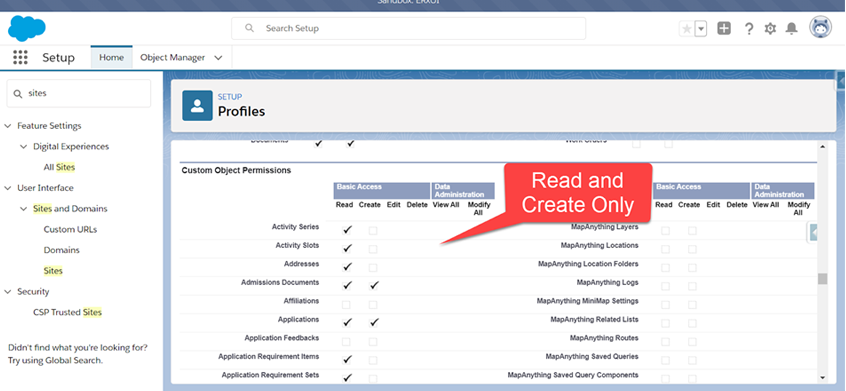The image size is (846, 391).
Task: Click the favorites star icon
Action: pos(687,29)
